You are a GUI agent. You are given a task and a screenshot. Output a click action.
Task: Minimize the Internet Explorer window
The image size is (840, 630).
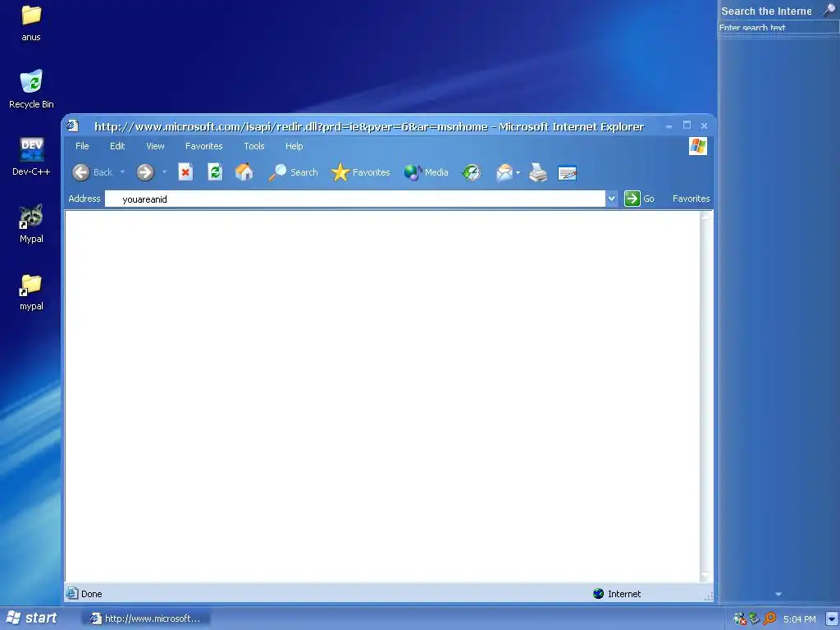pyautogui.click(x=669, y=126)
